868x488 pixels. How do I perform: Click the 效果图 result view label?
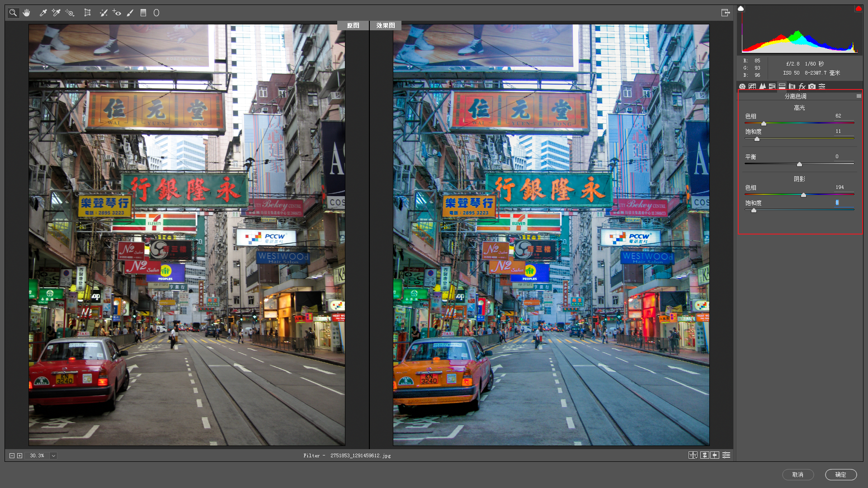(386, 25)
